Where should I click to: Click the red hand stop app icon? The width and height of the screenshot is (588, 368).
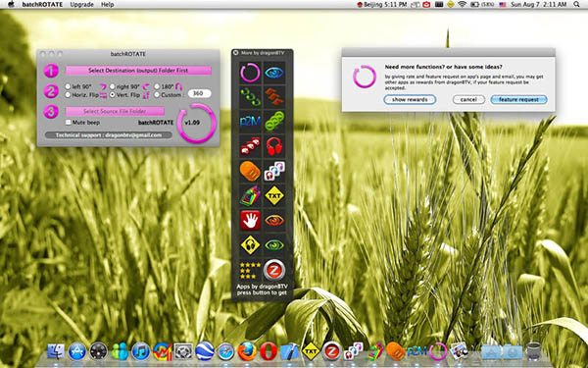click(x=250, y=220)
